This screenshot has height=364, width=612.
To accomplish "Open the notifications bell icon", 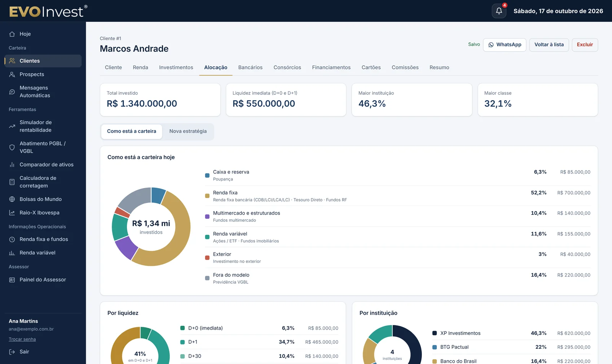I will [x=499, y=11].
